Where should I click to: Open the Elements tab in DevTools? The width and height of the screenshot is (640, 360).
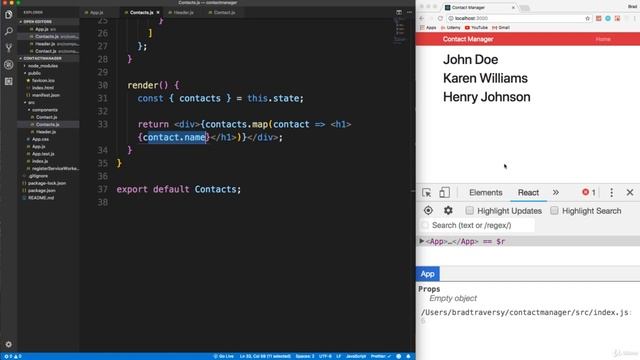click(486, 193)
